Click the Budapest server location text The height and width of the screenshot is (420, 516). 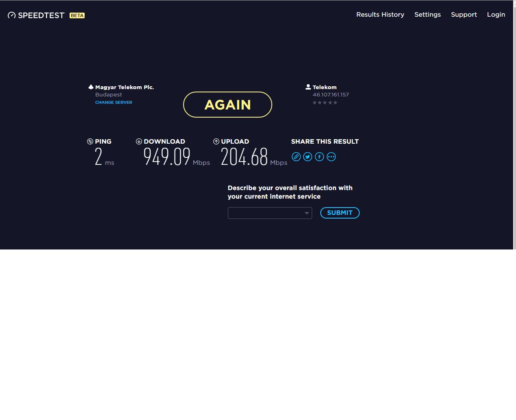[109, 94]
